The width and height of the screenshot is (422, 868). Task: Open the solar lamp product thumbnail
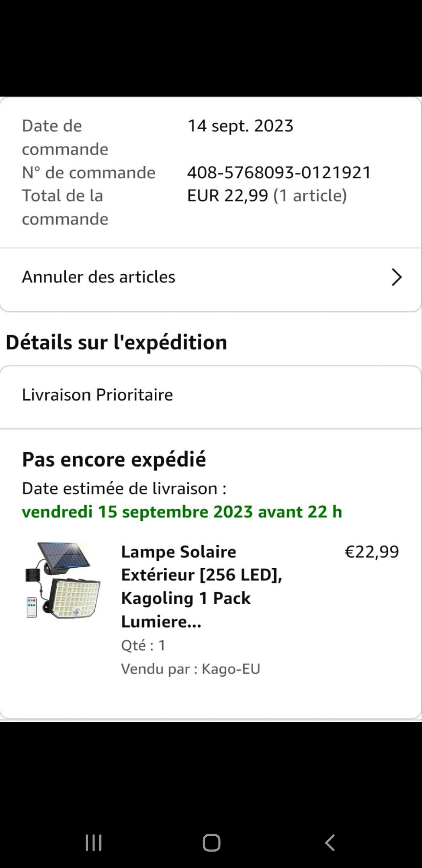click(x=63, y=580)
